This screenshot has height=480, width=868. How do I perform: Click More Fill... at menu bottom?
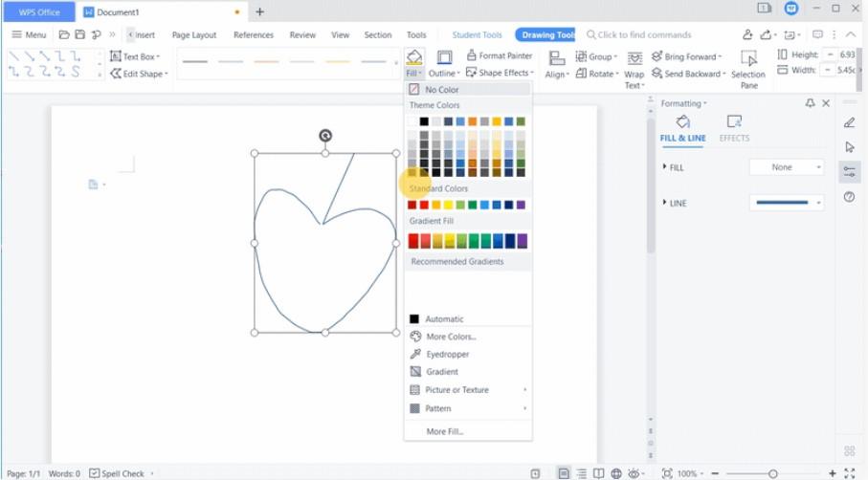[445, 431]
